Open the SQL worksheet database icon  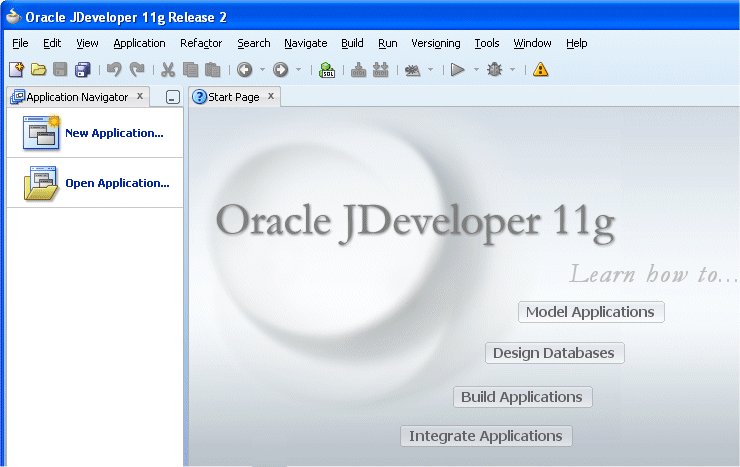pyautogui.click(x=327, y=70)
